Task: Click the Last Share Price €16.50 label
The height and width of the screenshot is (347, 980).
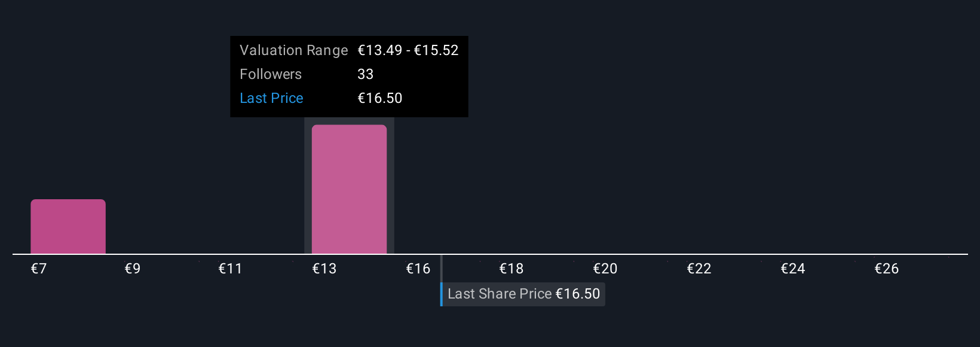Action: click(x=523, y=294)
